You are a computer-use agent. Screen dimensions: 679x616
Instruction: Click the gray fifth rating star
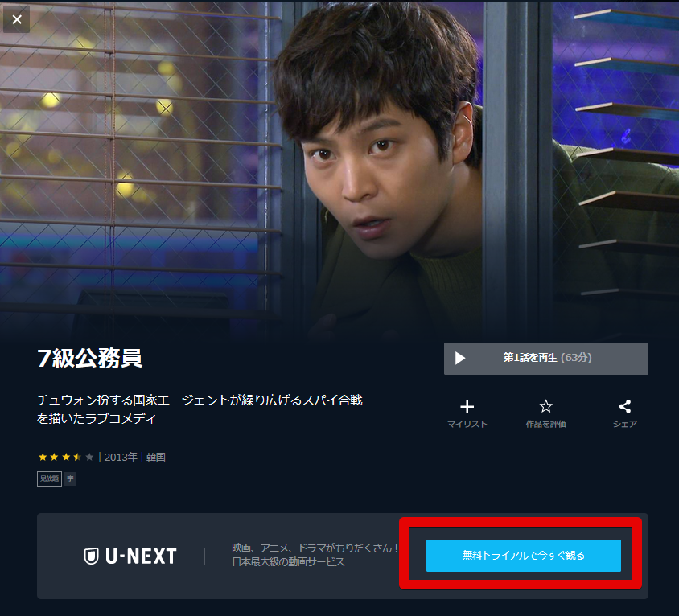pyautogui.click(x=89, y=457)
